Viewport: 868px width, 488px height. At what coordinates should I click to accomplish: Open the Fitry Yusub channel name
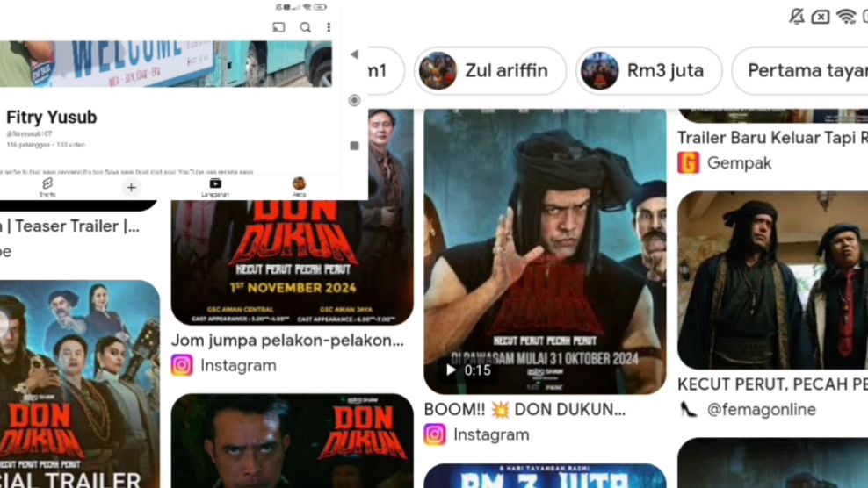tap(52, 118)
